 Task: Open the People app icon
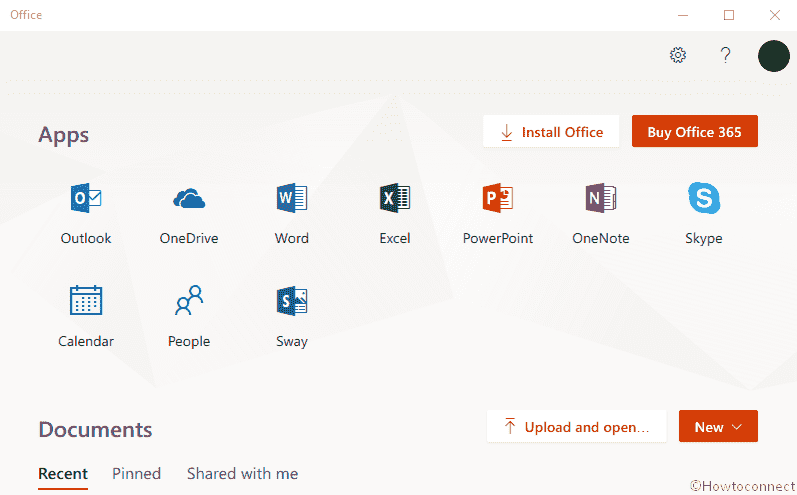point(189,300)
